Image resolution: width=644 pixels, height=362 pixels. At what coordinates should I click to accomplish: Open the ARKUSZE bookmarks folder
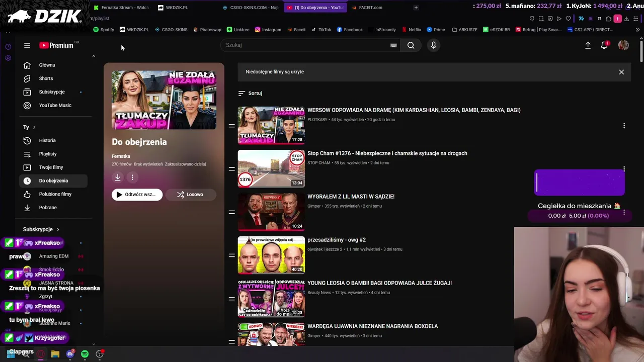464,30
